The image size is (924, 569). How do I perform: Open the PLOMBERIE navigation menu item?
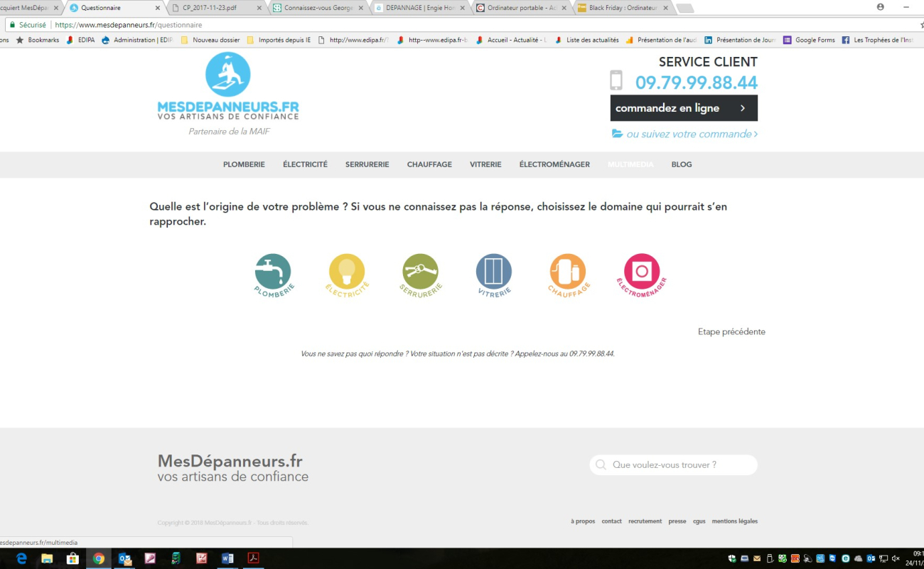pyautogui.click(x=244, y=164)
